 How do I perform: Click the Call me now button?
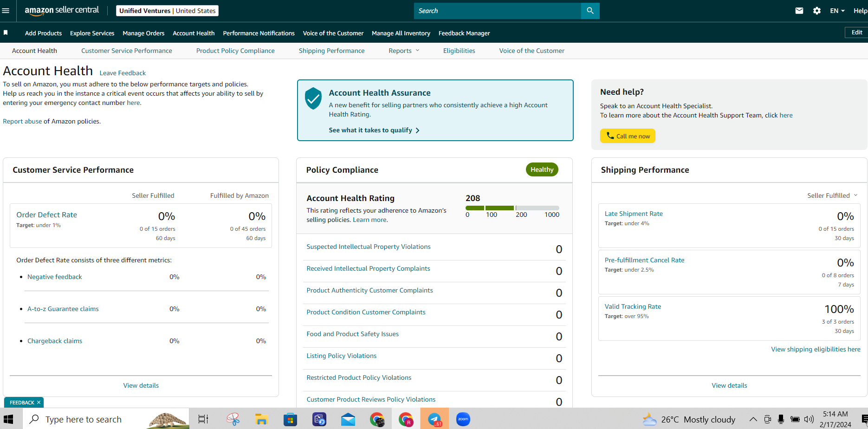tap(628, 136)
